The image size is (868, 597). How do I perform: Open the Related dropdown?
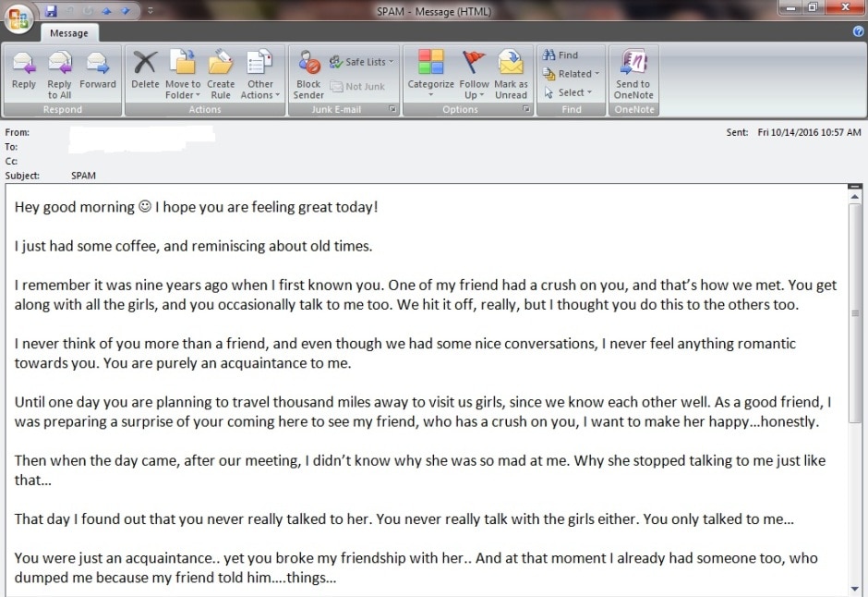(572, 74)
